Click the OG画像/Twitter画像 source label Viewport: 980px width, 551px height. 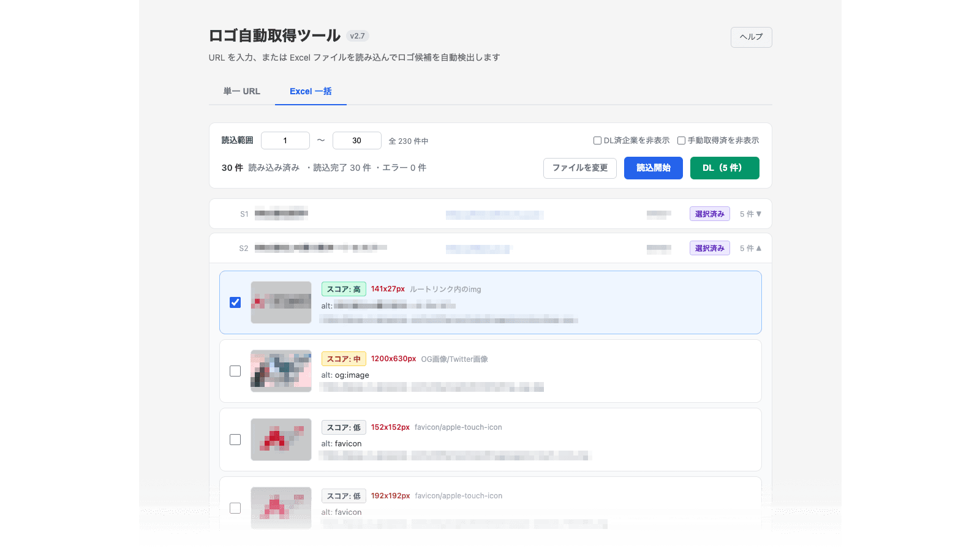pos(454,359)
